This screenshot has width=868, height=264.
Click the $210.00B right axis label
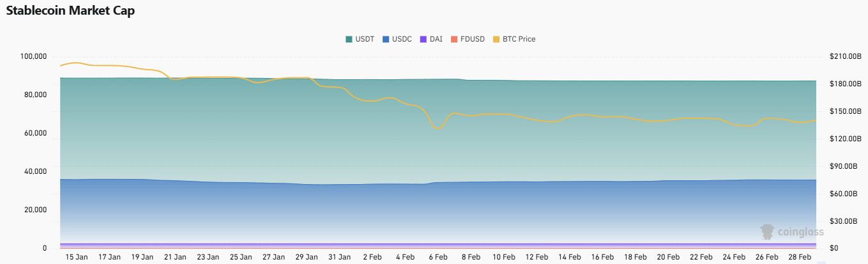pos(842,57)
